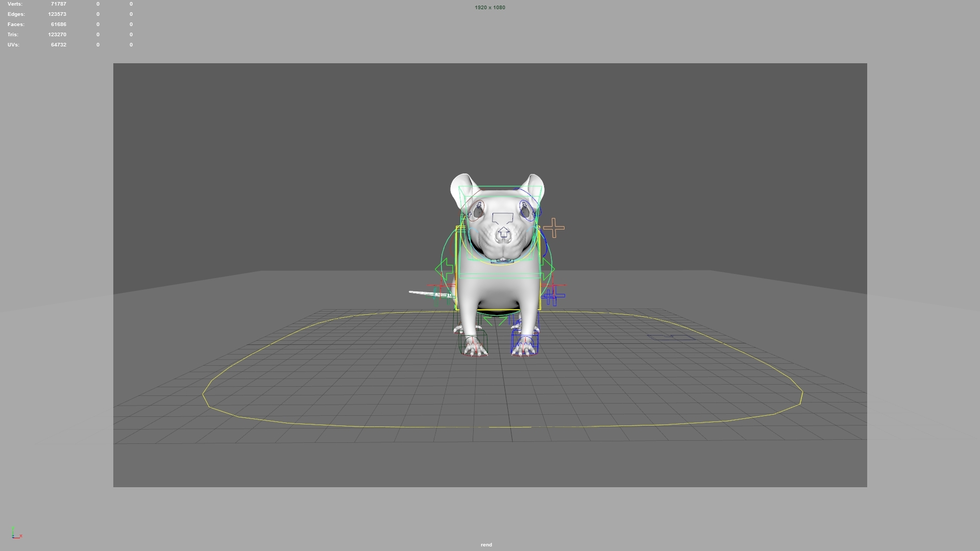Click the rend camera name label
This screenshot has width=980, height=551.
coord(486,544)
